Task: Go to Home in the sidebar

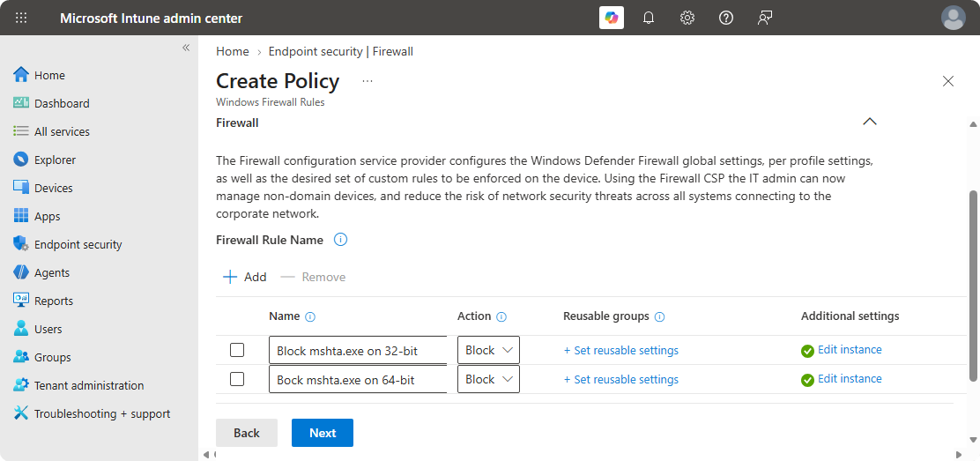Action: click(x=49, y=75)
